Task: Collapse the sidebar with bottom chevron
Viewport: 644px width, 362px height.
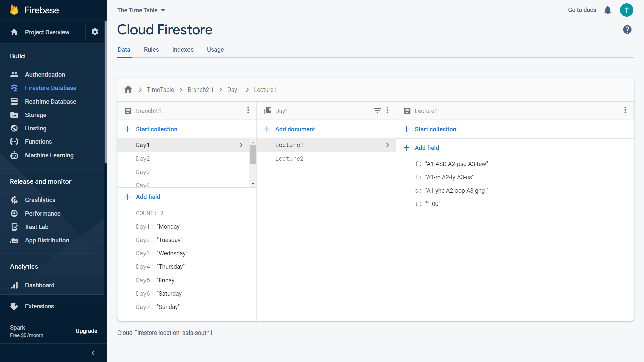Action: coord(93,353)
